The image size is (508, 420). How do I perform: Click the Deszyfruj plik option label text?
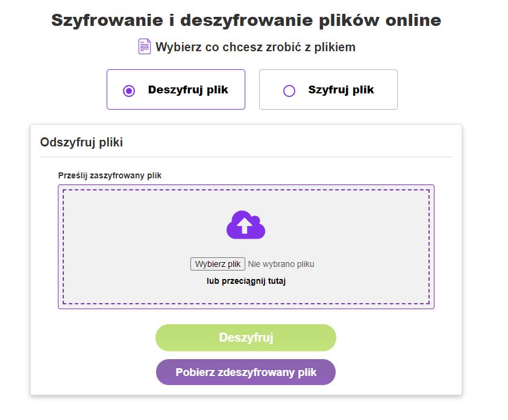click(x=188, y=90)
